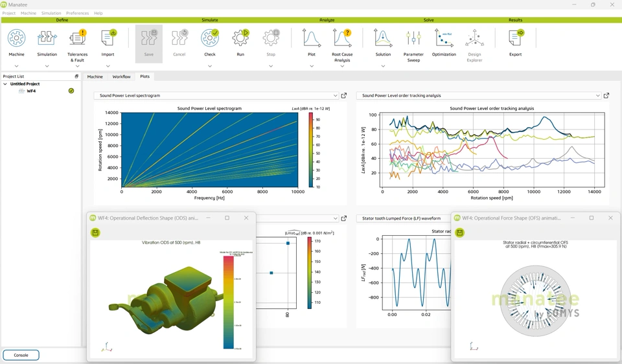The height and width of the screenshot is (364, 622).
Task: Open the Machine menu in menu bar
Action: (28, 13)
